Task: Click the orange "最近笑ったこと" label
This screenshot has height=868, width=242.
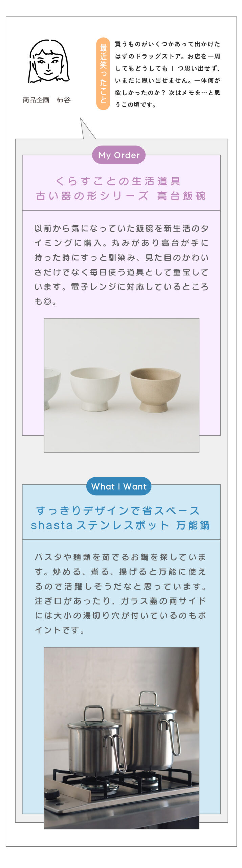Action: point(103,74)
